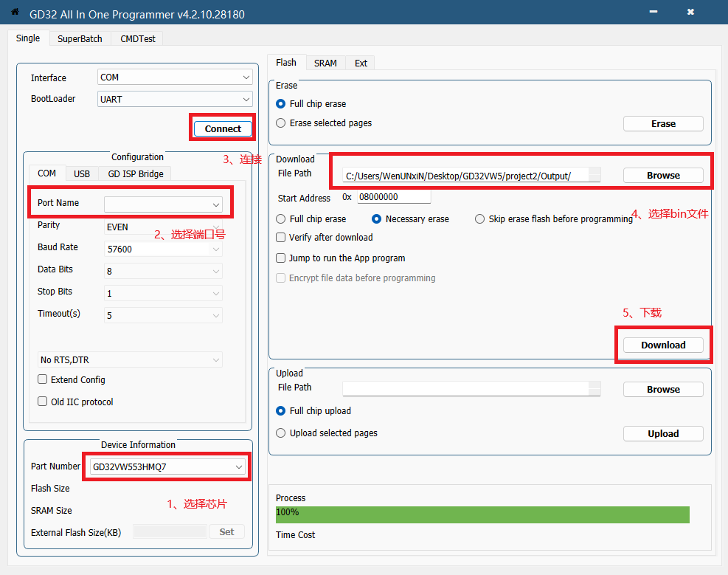This screenshot has height=575, width=728.
Task: Browse for the upload file path
Action: click(663, 389)
